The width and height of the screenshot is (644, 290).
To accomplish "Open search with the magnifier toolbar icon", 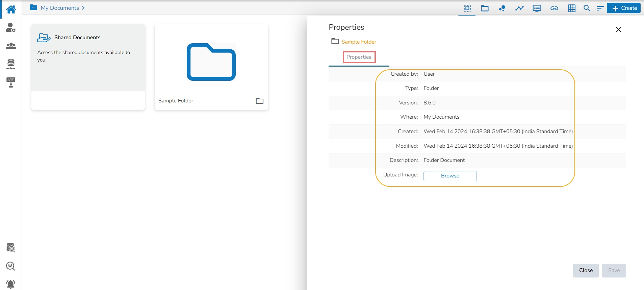I will (x=587, y=8).
